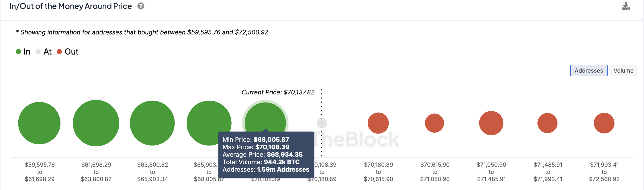Click the $59,595.76 to $61,698.29 green bubble
The width and height of the screenshot is (644, 190).
click(39, 123)
